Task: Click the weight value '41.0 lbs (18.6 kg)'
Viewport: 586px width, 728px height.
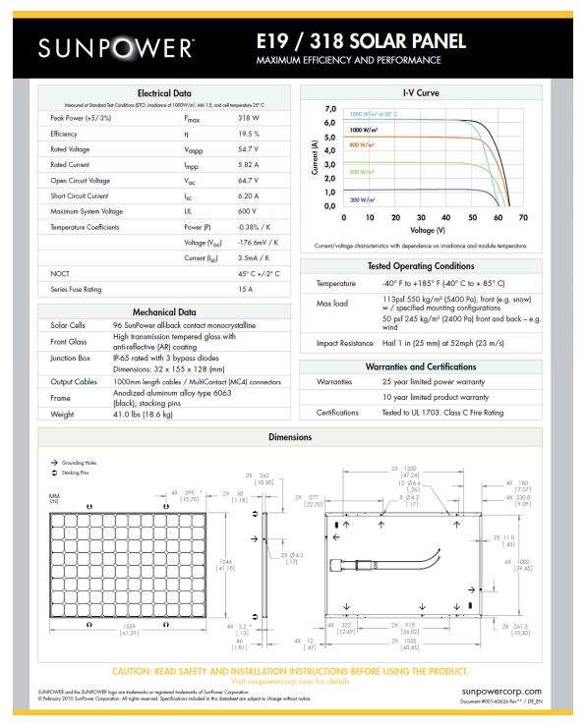Action: 143,415
